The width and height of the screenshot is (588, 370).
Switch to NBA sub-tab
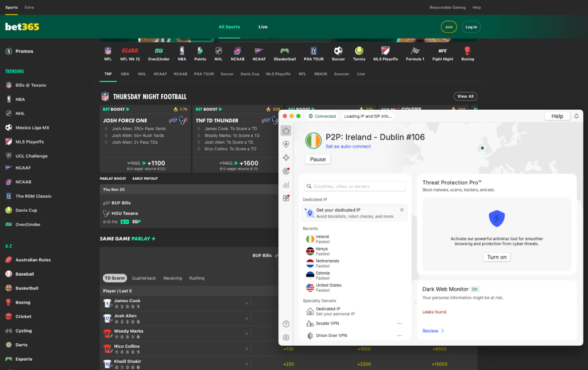coord(125,74)
